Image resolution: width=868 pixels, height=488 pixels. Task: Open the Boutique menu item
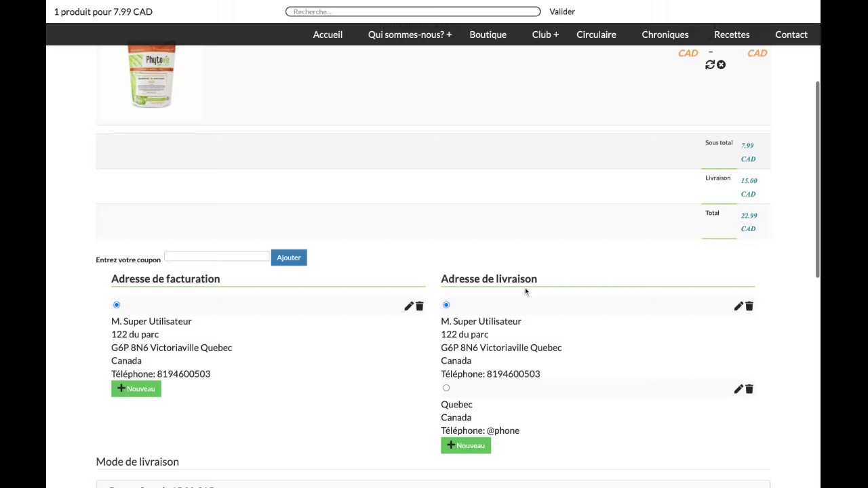point(488,35)
